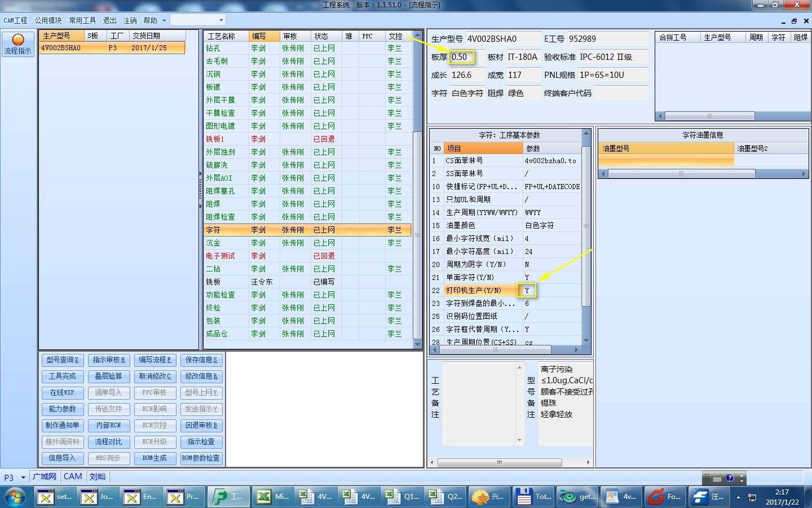Screen dimensions: 812x508
Task: Open the get... taskbar app
Action: pos(577,497)
